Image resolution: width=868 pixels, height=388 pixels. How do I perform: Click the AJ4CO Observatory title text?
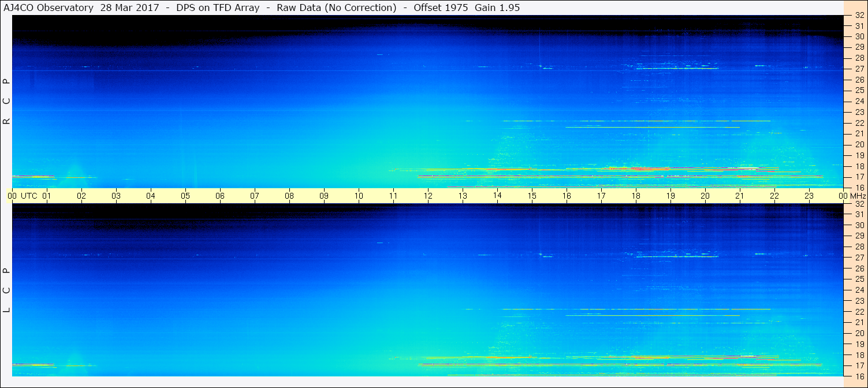pyautogui.click(x=49, y=8)
